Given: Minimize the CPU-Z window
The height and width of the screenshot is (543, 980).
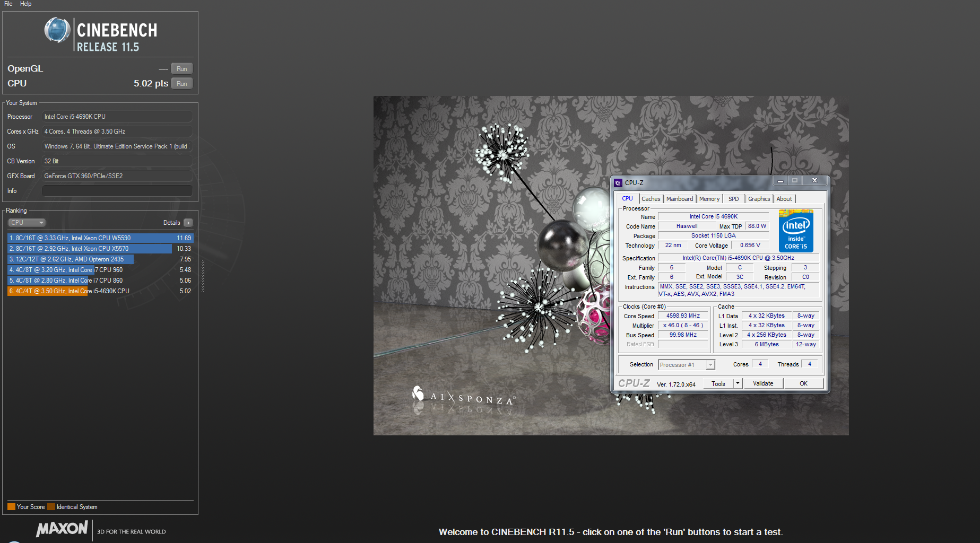Looking at the screenshot, I should 780,181.
